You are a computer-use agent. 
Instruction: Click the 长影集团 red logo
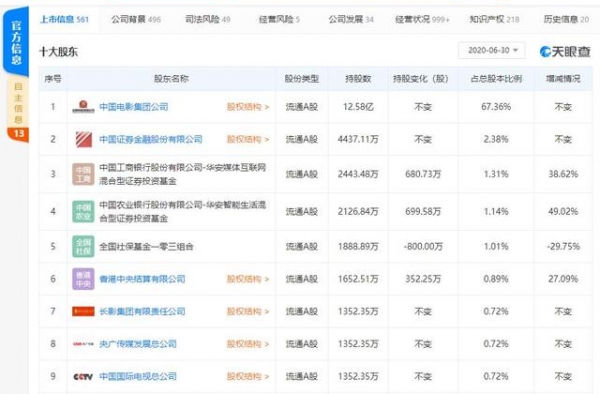pyautogui.click(x=83, y=311)
